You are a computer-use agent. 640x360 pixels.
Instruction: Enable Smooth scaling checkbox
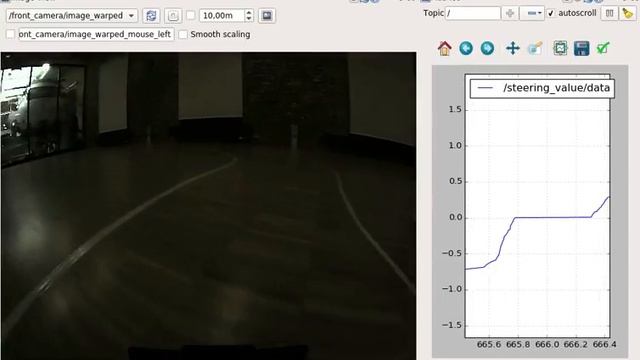(183, 34)
